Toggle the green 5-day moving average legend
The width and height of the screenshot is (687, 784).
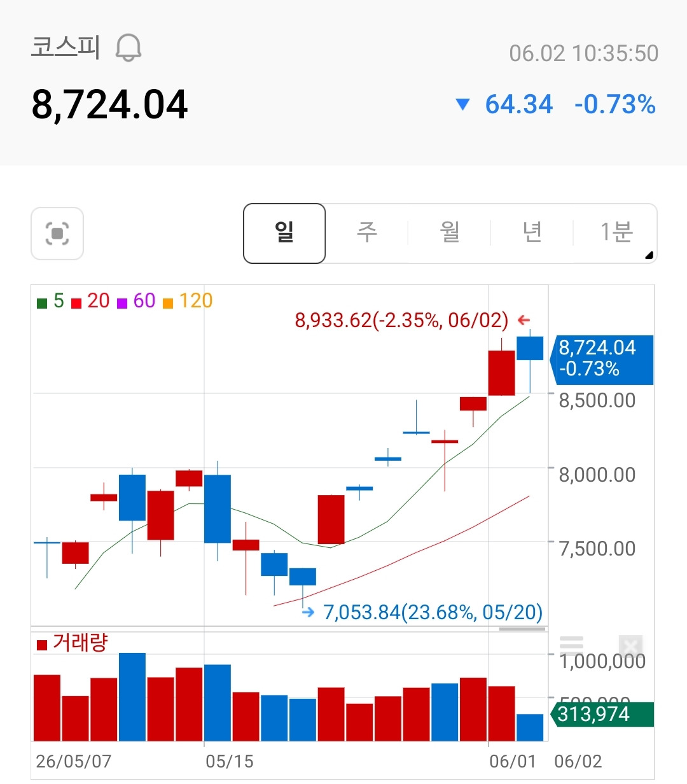point(50,301)
